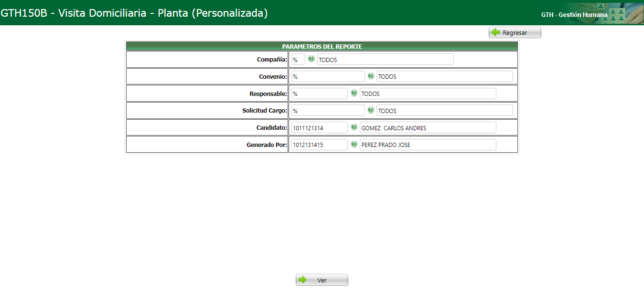Screen dimensions: 644x303
Task: Open the lookup help icon for Generado Por
Action: (354, 144)
